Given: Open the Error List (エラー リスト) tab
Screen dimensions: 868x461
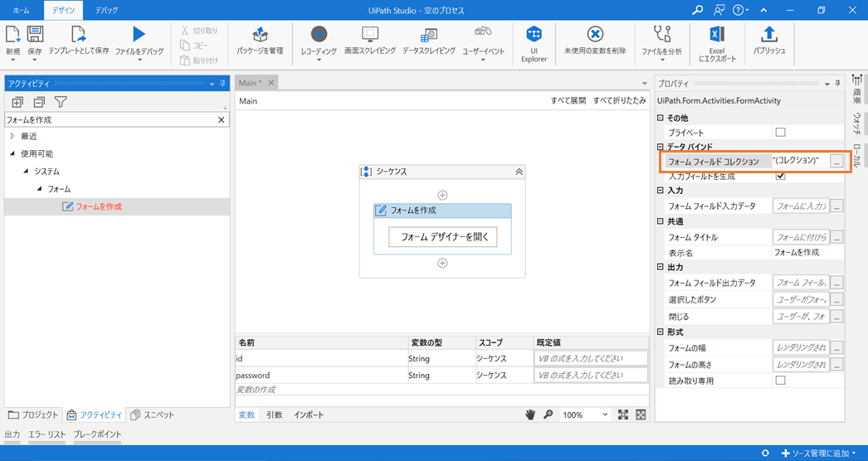Looking at the screenshot, I should pos(47,434).
